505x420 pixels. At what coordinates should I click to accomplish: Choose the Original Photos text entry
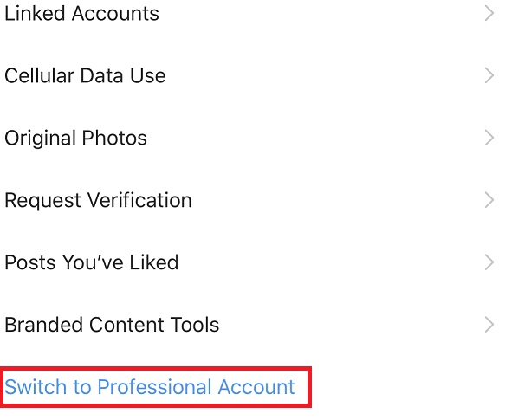[75, 139]
